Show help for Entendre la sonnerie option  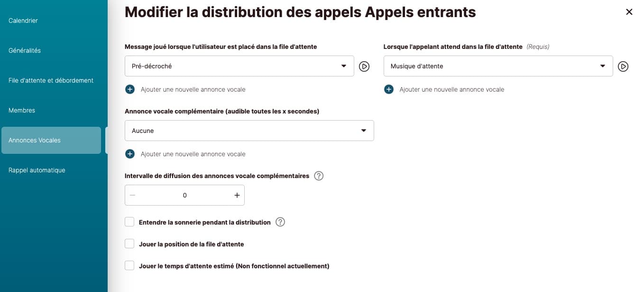pos(280,222)
